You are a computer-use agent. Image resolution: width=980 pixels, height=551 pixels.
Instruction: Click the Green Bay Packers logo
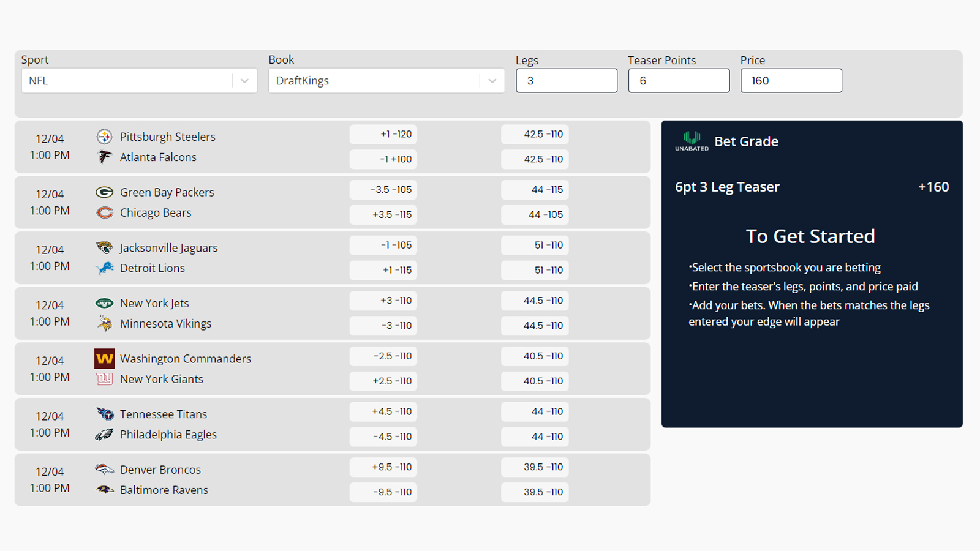pyautogui.click(x=105, y=192)
